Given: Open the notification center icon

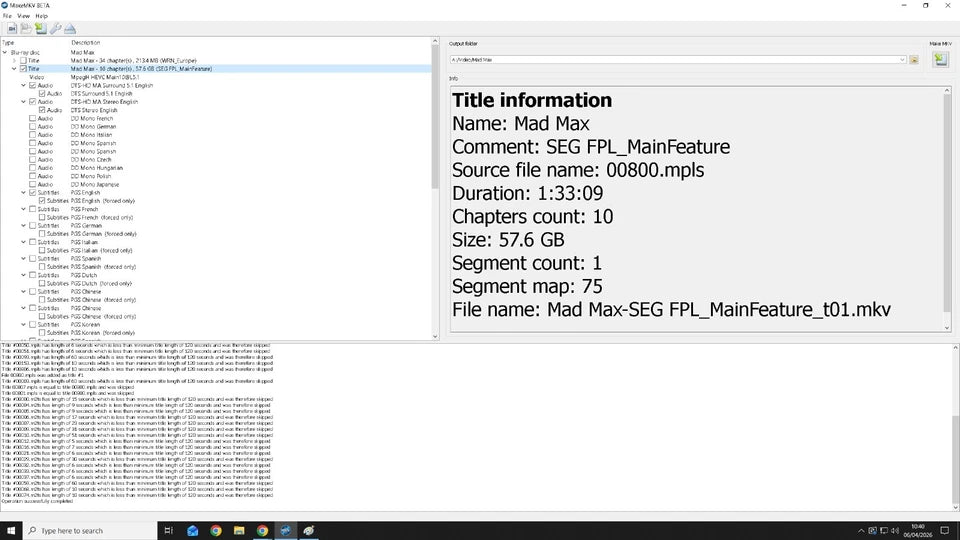Looking at the screenshot, I should point(945,530).
